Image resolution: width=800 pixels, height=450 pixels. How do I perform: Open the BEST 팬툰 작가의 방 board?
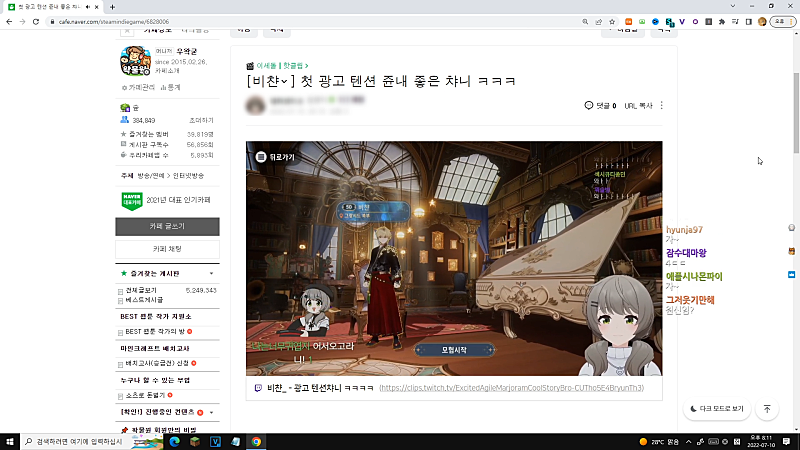155,332
